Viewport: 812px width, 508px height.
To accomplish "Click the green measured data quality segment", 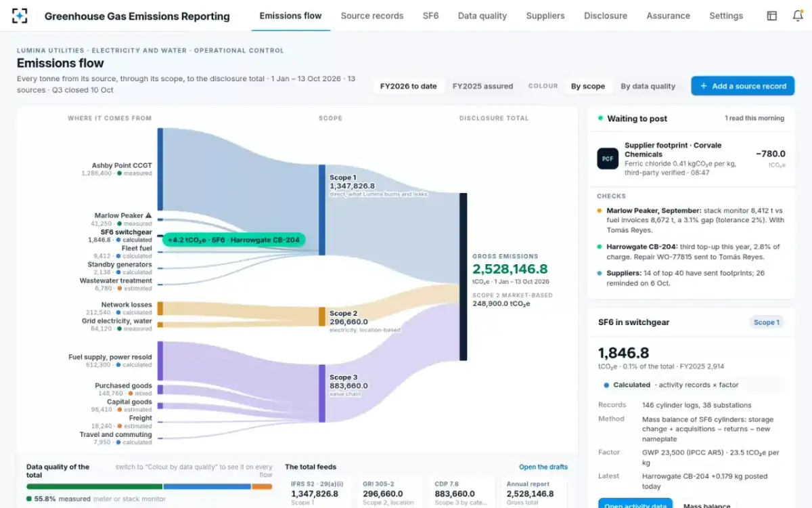I will tap(94, 486).
